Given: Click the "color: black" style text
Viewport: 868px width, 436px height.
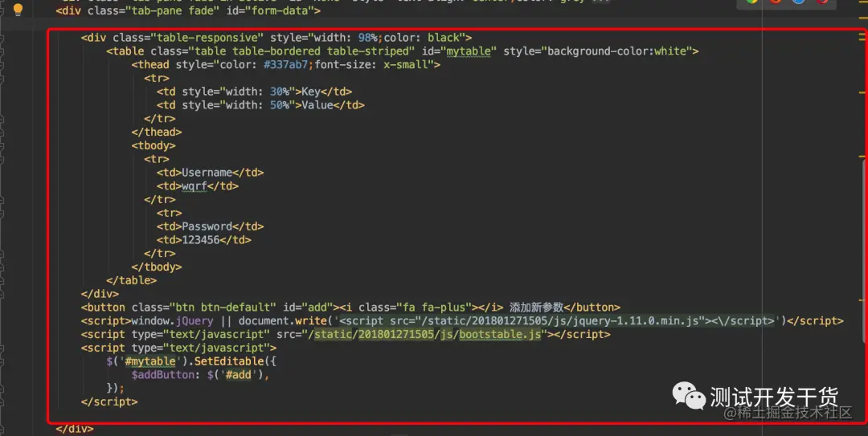Looking at the screenshot, I should click(x=422, y=38).
